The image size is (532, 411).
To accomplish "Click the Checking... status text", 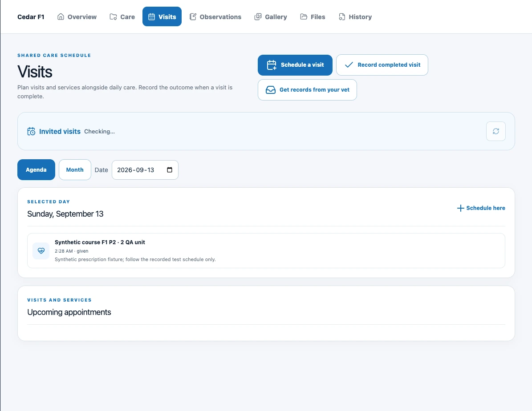I will point(99,132).
